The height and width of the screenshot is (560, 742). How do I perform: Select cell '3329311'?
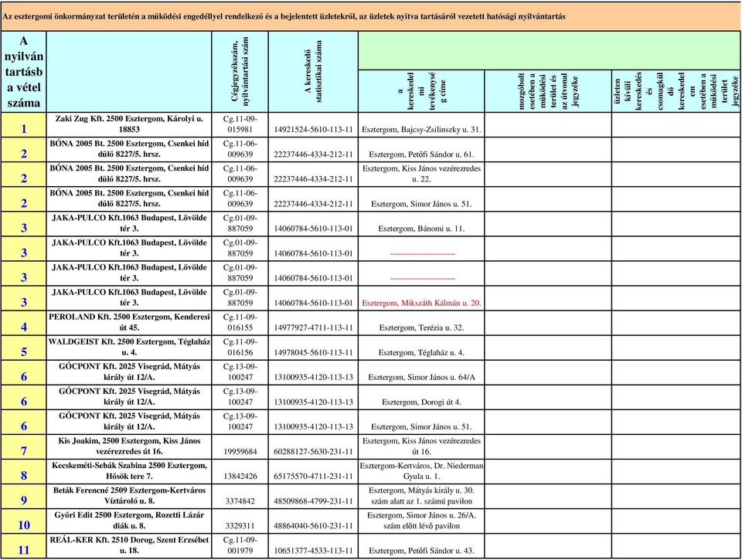pos(240,521)
